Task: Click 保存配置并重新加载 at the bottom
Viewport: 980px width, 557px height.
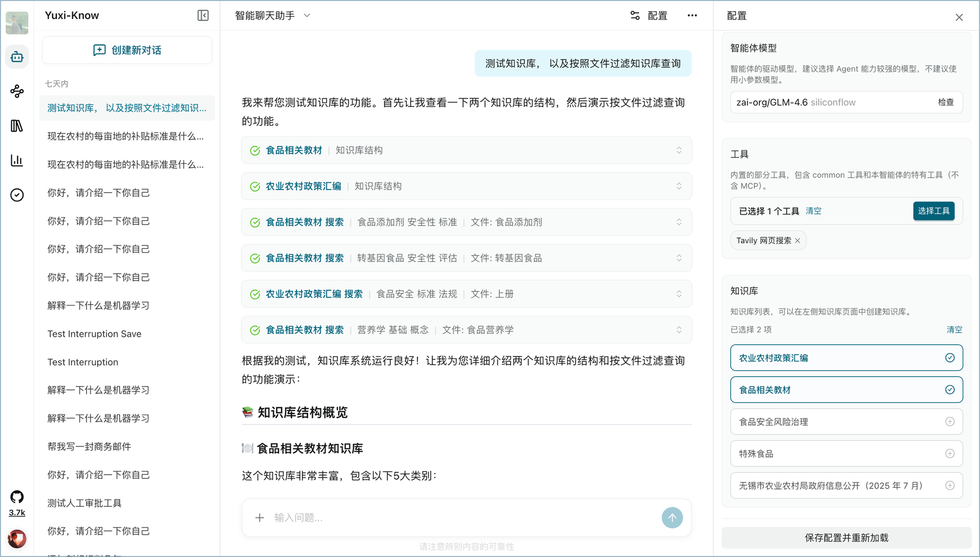Action: 846,538
